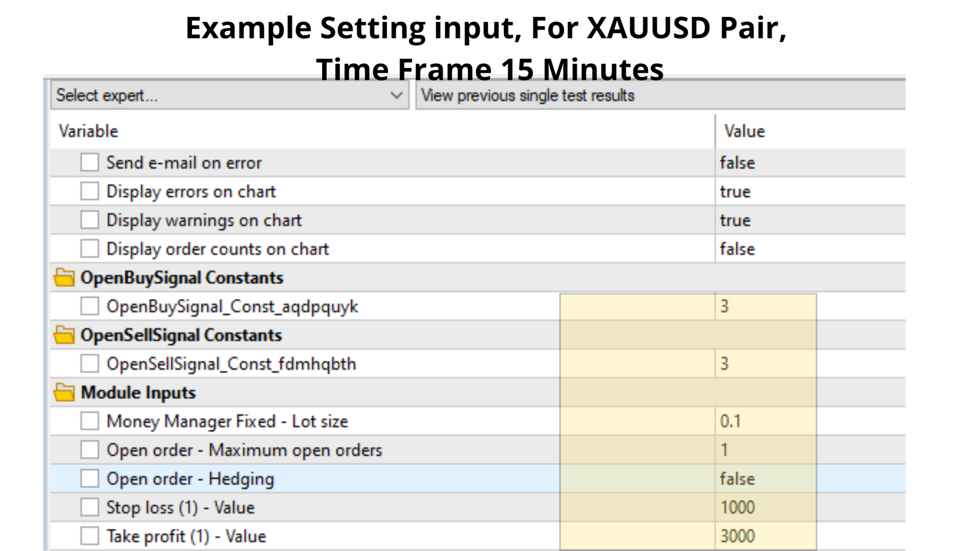Tick the Take profit (1) - Value checkbox

click(90, 536)
